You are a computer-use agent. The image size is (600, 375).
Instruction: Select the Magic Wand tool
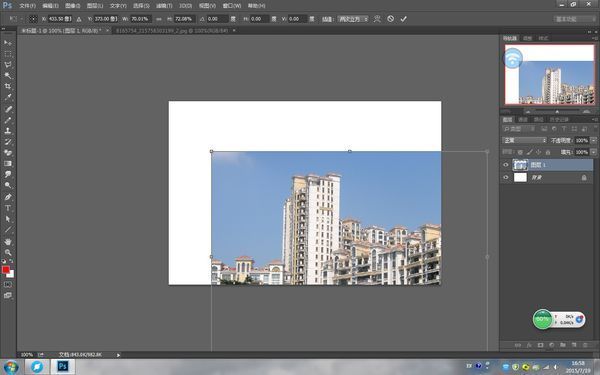8,75
